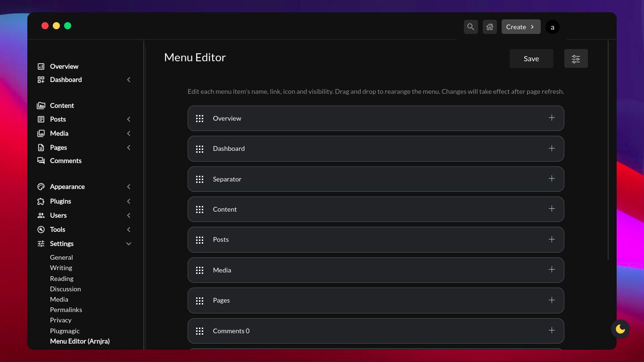Grab the drag handle of the Content row
Viewport: 644px width, 362px height.
pos(200,209)
